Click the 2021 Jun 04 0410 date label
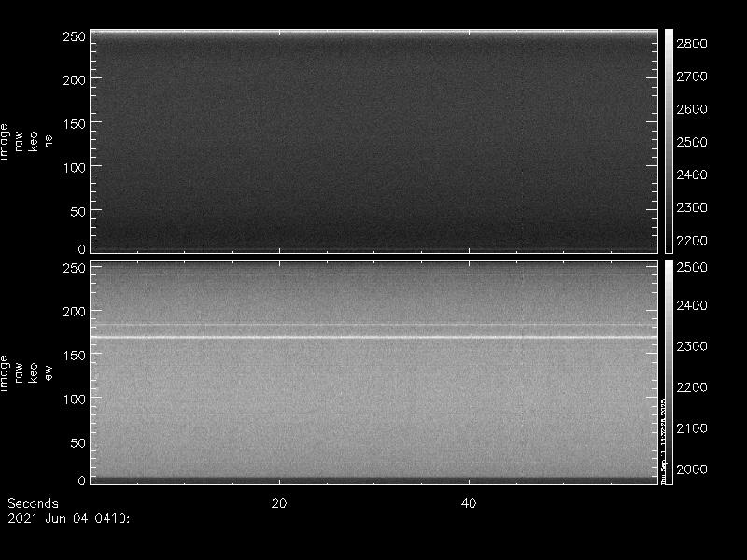The height and width of the screenshot is (560, 747). click(67, 518)
